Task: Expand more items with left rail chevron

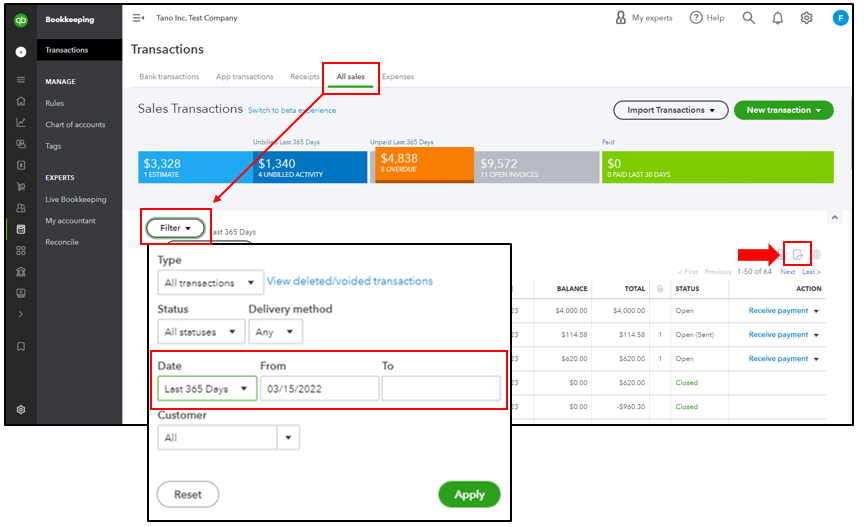Action: coord(21,314)
